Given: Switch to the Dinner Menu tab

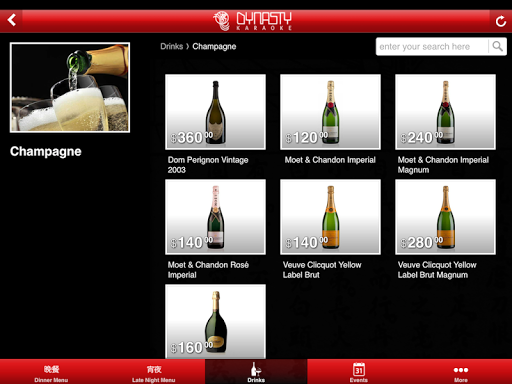Looking at the screenshot, I should pos(51,372).
